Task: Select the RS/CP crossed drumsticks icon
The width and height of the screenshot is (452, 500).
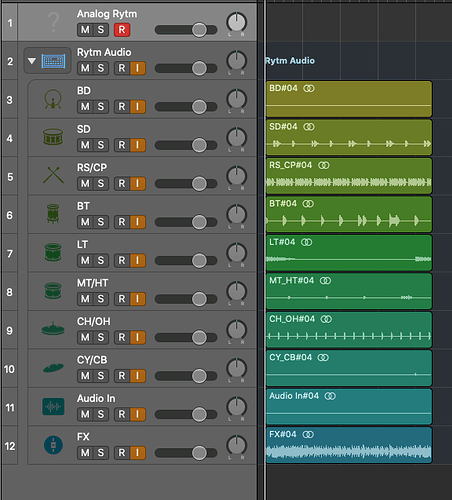Action: [x=53, y=175]
